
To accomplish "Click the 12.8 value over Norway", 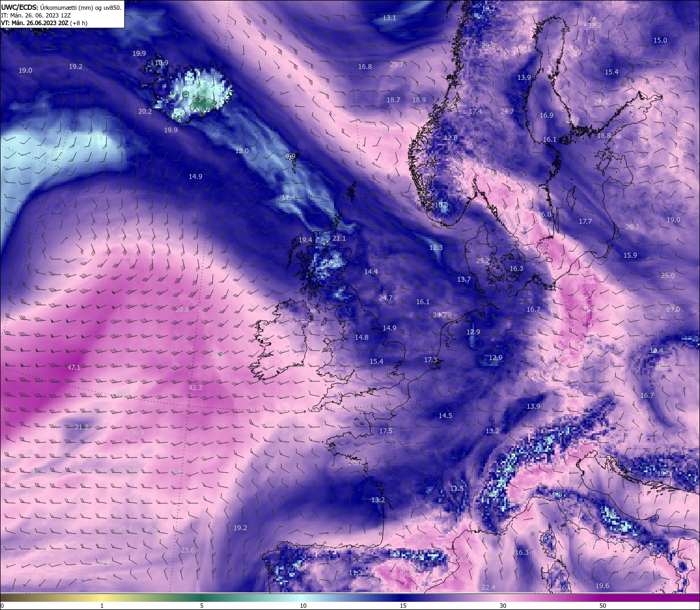I will 451,138.
